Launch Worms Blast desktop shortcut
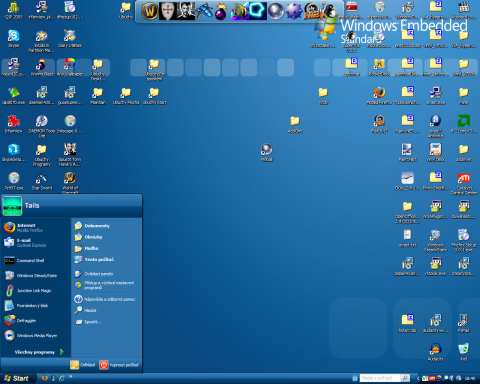This screenshot has height=384, width=480. click(42, 67)
